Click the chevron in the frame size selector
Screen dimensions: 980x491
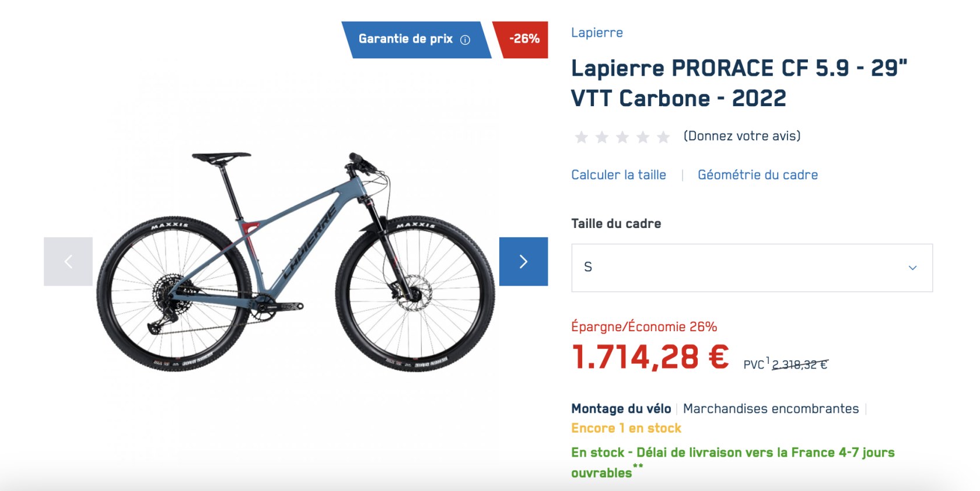click(912, 268)
